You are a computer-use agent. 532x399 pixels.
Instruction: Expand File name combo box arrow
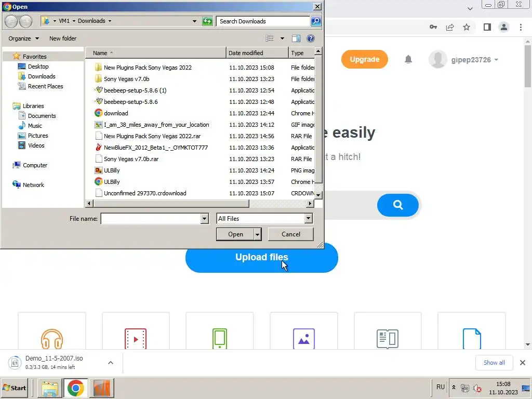[x=204, y=219]
